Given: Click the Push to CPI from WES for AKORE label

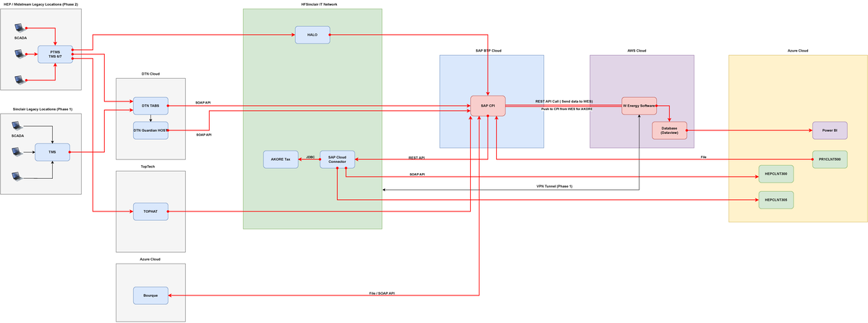Looking at the screenshot, I should 567,109.
